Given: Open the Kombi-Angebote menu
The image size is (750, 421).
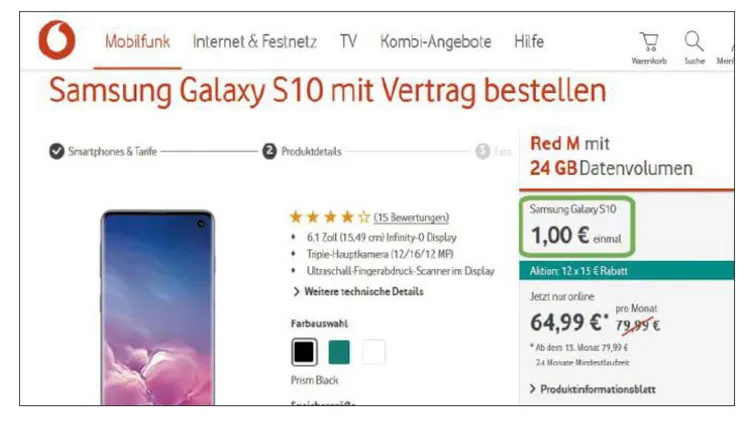Looking at the screenshot, I should tap(436, 42).
